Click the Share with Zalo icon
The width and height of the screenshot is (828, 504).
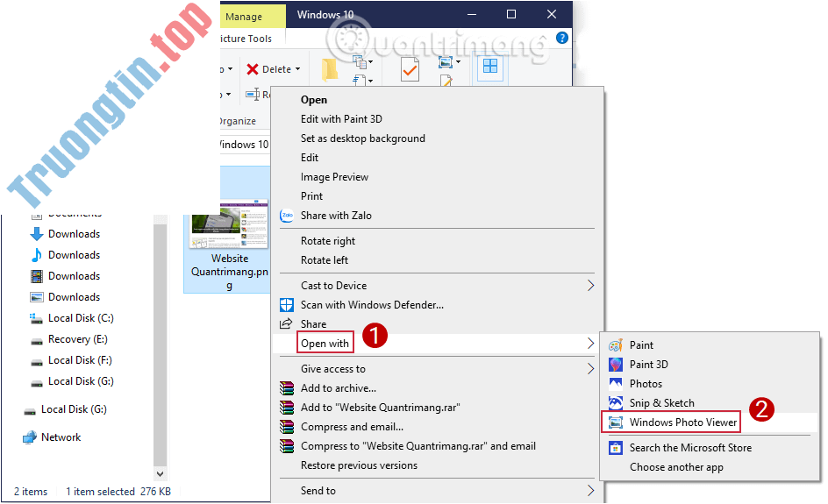tap(287, 216)
